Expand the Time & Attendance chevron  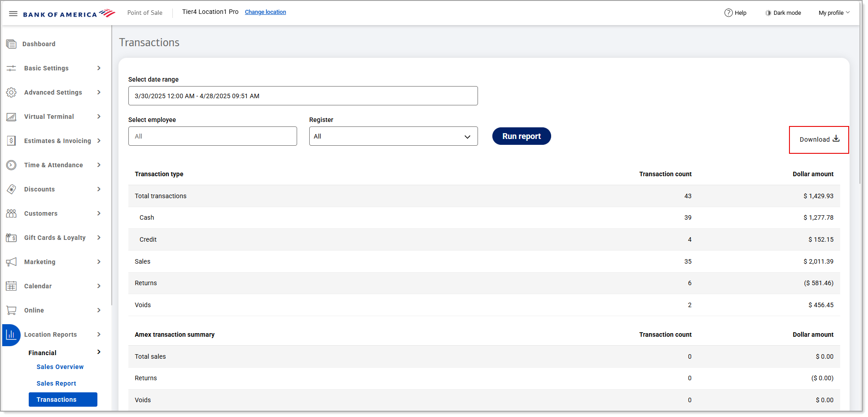pyautogui.click(x=99, y=165)
